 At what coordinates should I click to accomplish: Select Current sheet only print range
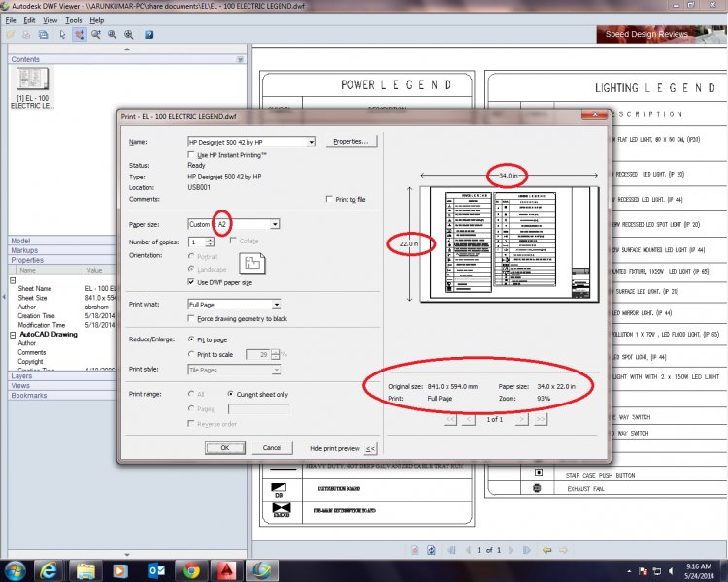pyautogui.click(x=230, y=394)
